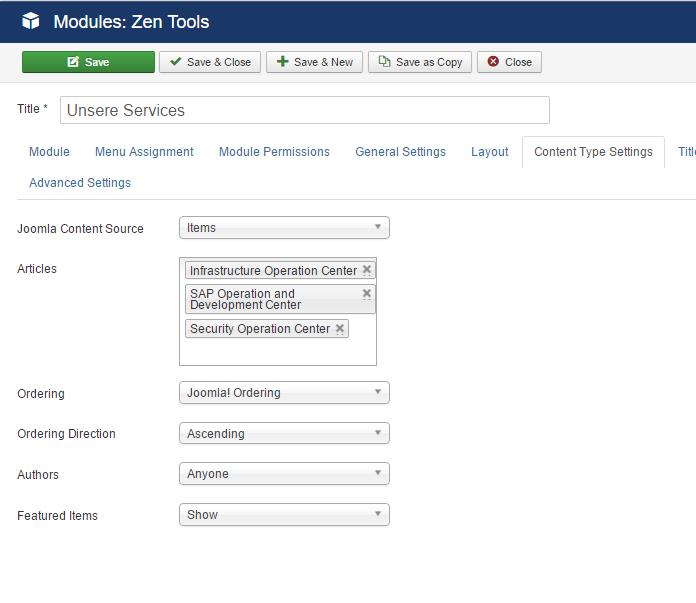
Task: Click Save & Close button
Action: coord(210,62)
